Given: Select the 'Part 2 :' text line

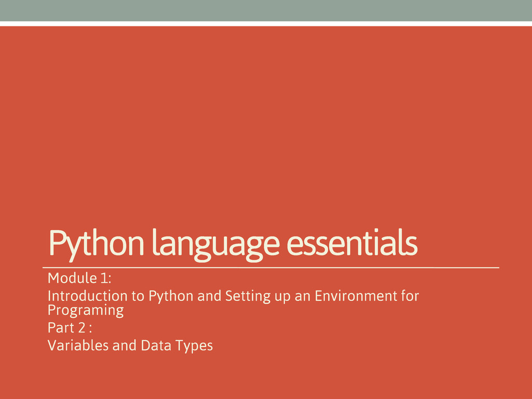Looking at the screenshot, I should (x=70, y=328).
